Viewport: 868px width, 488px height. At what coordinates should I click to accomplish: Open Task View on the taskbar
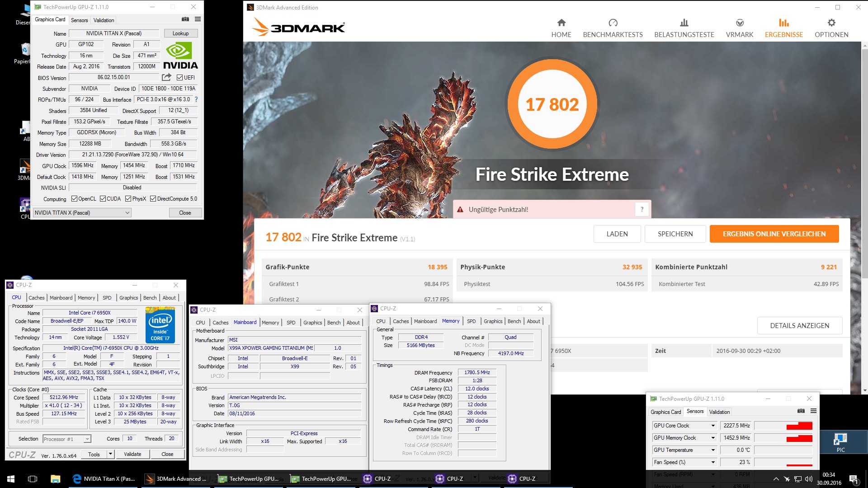point(33,479)
